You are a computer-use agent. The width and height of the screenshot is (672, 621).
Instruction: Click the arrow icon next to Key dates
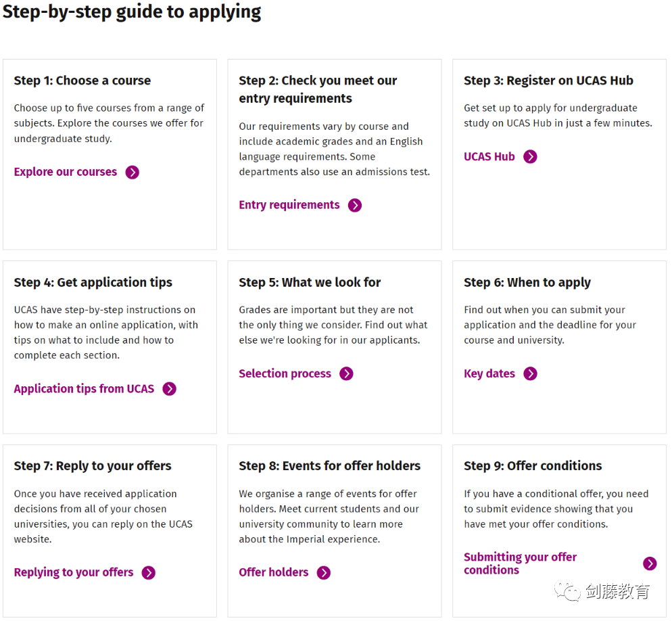pyautogui.click(x=530, y=374)
